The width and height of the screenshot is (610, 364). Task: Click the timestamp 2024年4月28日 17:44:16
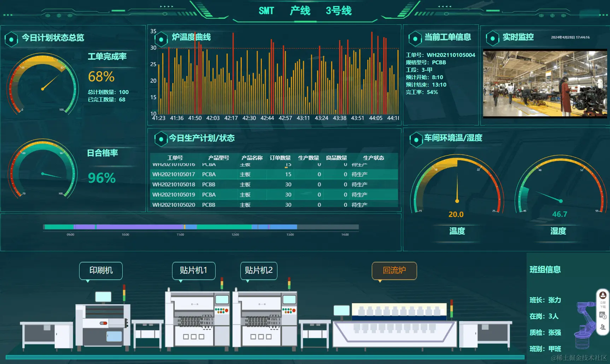(x=570, y=37)
